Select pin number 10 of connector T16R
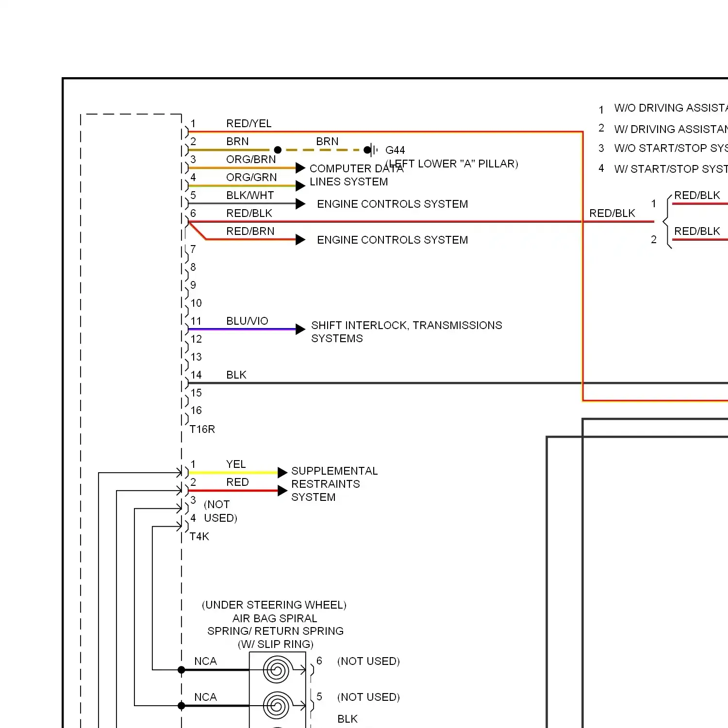 196,303
